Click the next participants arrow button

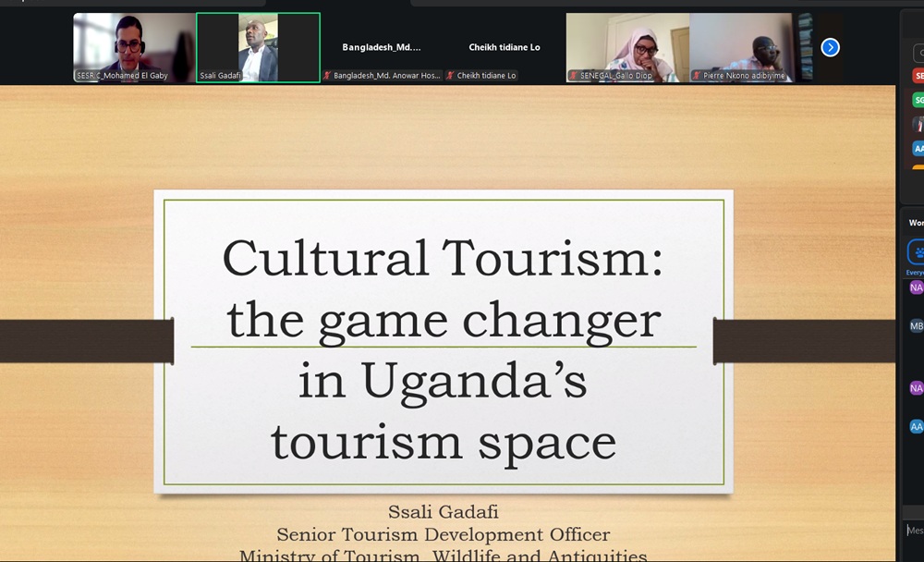(x=830, y=47)
